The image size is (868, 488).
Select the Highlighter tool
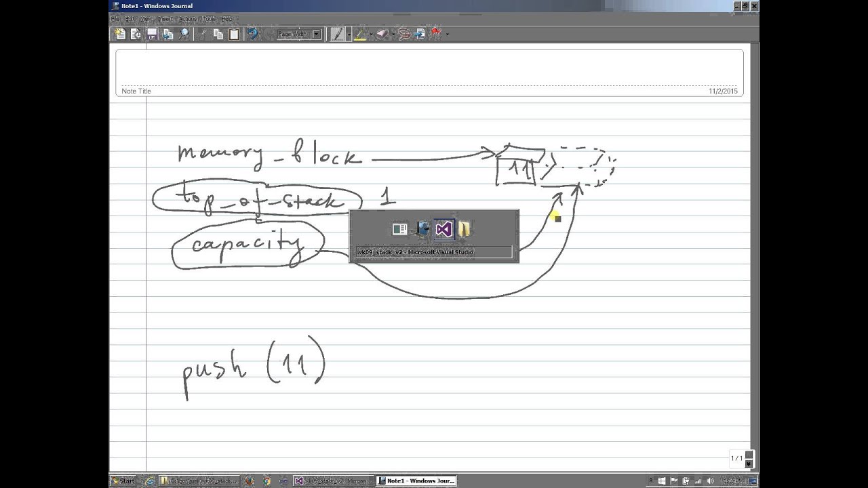coord(360,34)
